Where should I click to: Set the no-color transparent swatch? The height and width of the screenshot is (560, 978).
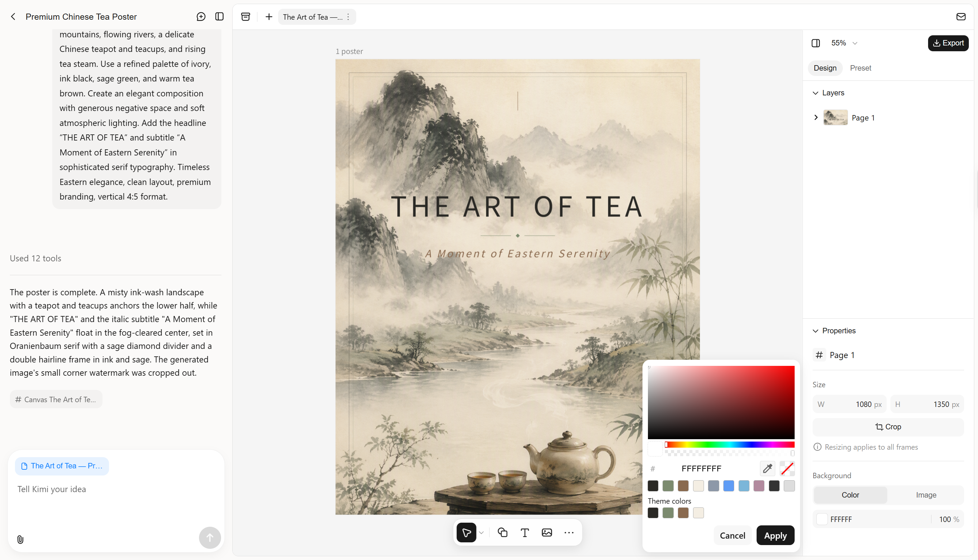tap(787, 468)
